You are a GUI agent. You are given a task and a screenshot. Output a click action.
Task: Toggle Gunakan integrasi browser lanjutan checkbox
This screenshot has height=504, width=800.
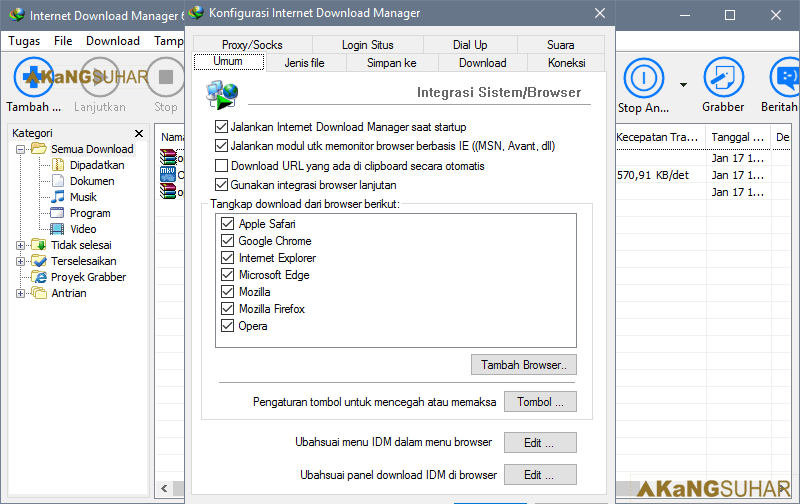point(221,185)
